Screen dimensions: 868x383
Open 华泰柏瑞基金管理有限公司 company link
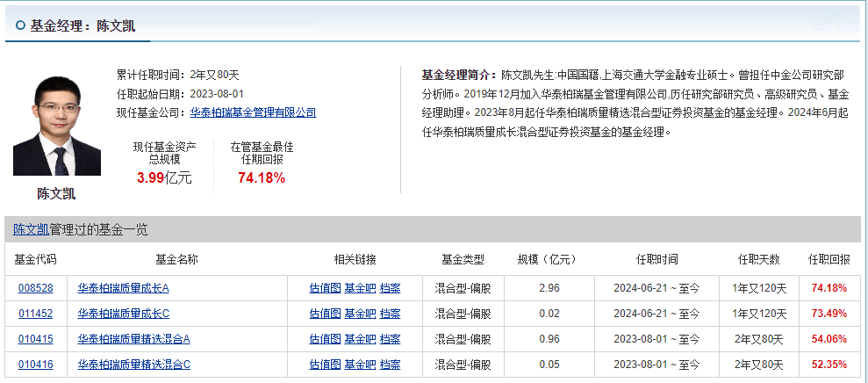pos(253,112)
